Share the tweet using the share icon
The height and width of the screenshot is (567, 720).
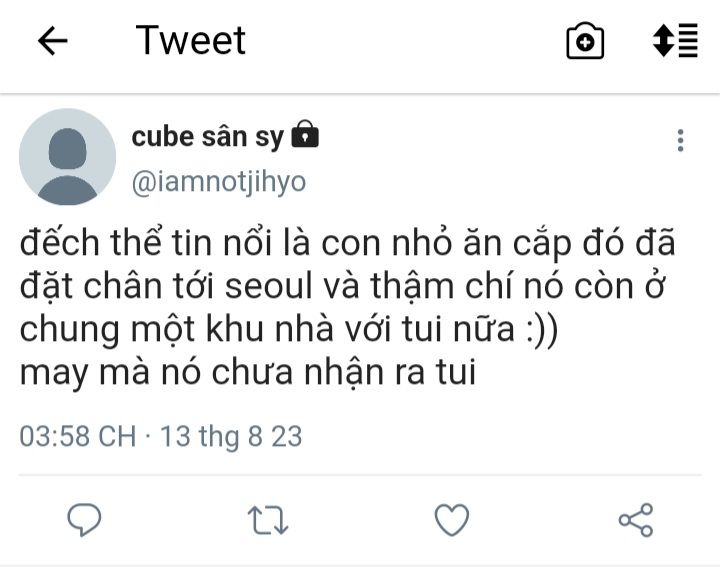[x=636, y=520]
